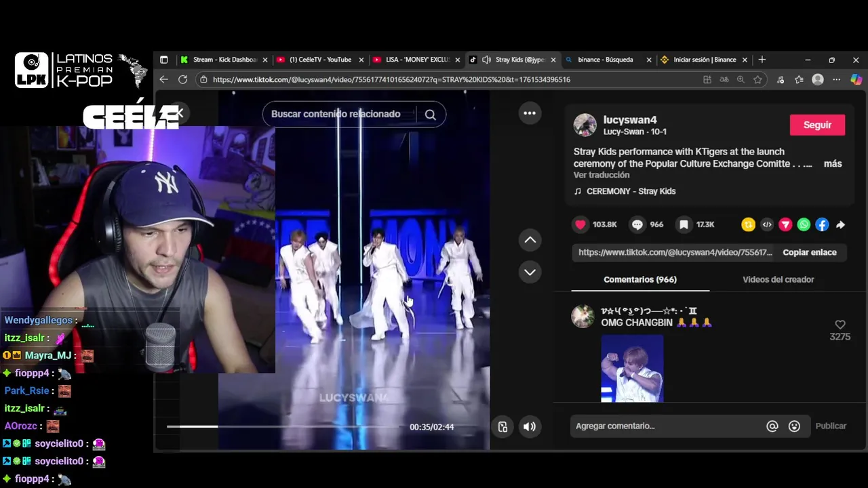Open the emoji picker in comment box
Screen dimensions: 868x488
[794, 426]
